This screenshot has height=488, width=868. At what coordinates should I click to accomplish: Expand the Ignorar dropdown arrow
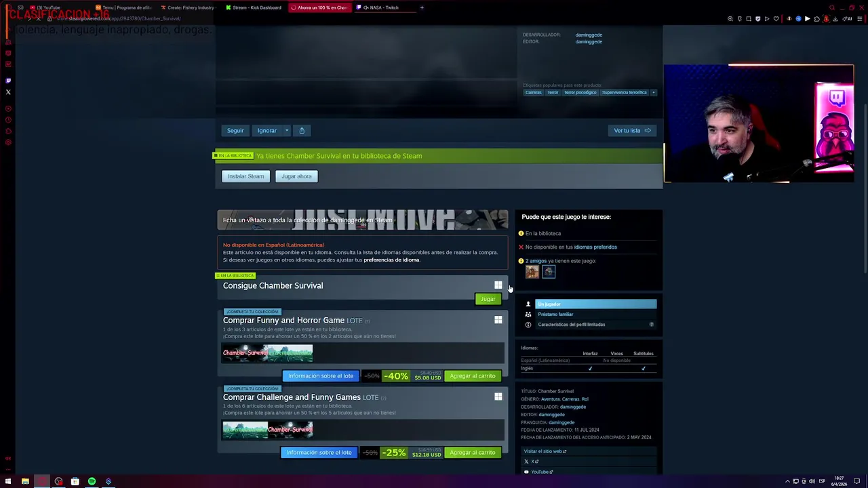click(x=287, y=130)
